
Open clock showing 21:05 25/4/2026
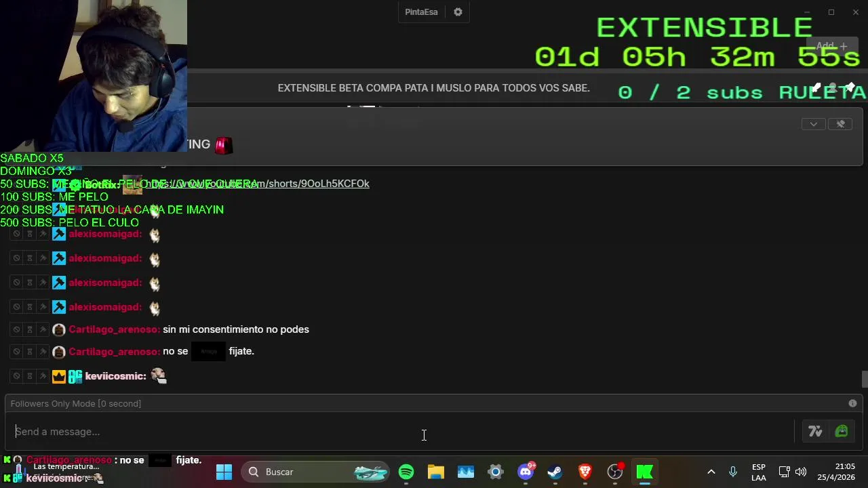coord(837,472)
